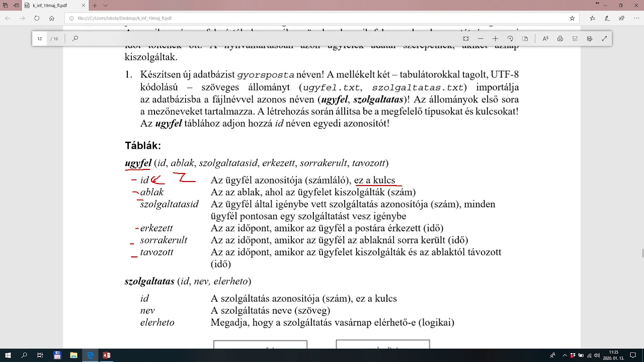Open Task View on taskbar
This screenshot has width=644, height=362.
(x=40, y=355)
